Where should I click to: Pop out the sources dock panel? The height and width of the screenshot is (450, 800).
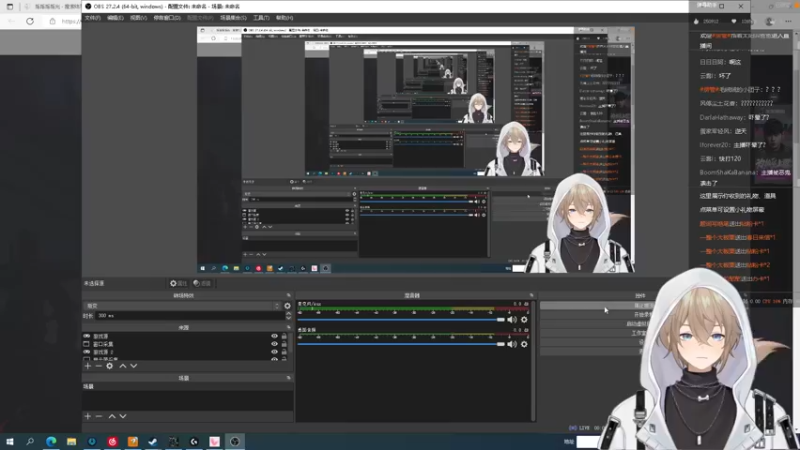tap(288, 328)
